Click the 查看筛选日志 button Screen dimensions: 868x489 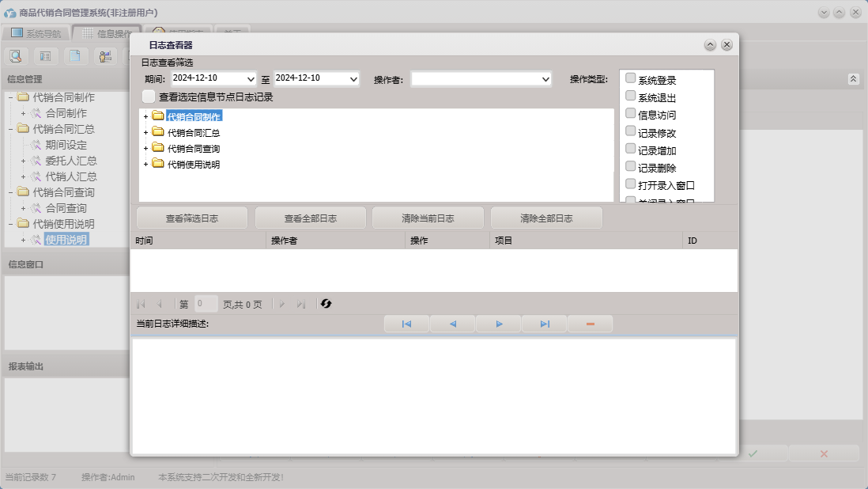point(191,218)
